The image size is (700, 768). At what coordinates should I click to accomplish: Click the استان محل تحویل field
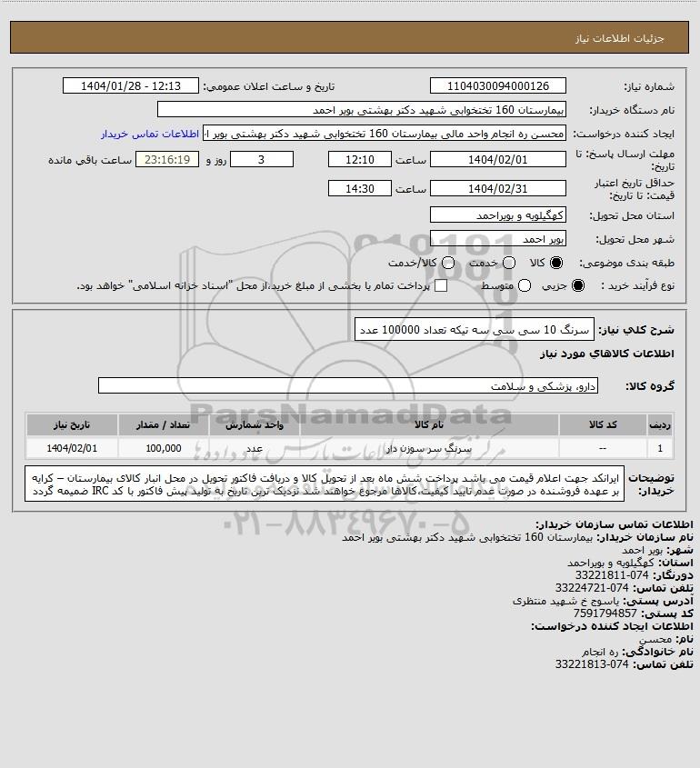coord(497,215)
